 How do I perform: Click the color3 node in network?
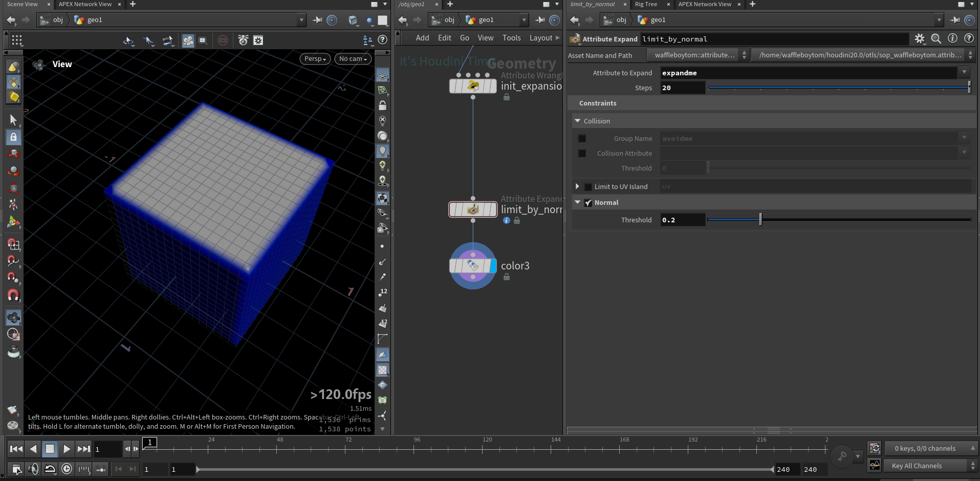pos(473,266)
